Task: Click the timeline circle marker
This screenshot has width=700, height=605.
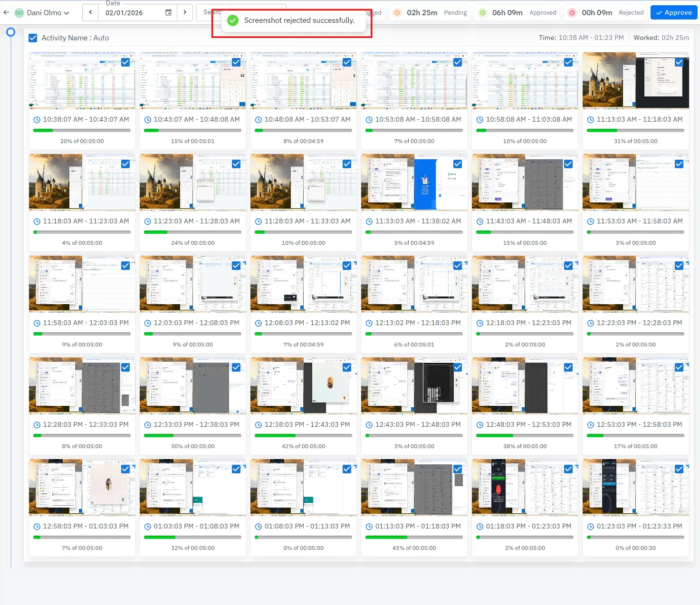Action: pos(10,32)
